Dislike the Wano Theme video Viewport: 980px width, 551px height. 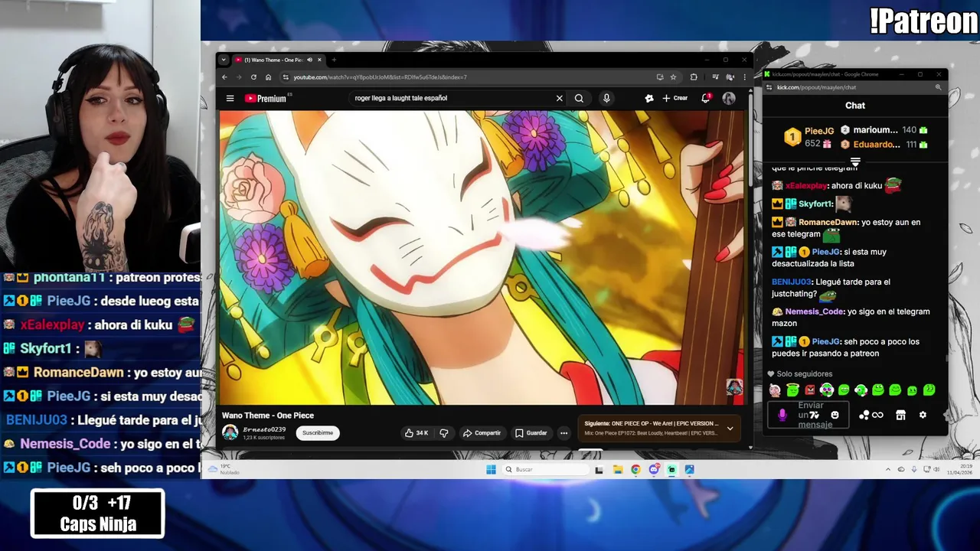(444, 433)
